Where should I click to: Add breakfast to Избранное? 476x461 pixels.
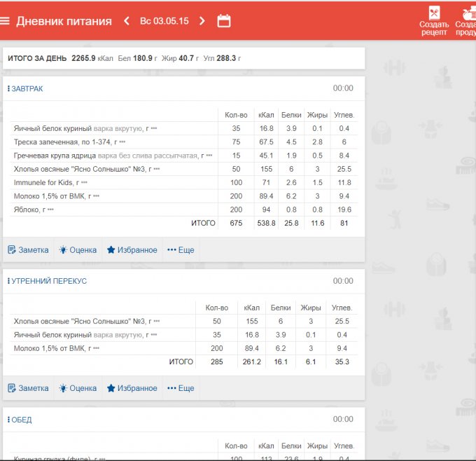pos(132,250)
